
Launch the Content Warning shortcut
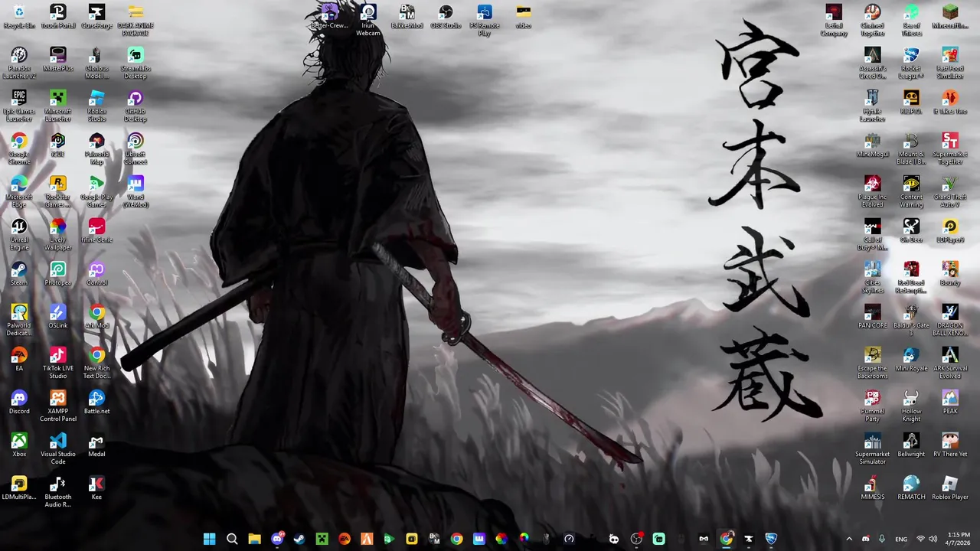click(911, 192)
